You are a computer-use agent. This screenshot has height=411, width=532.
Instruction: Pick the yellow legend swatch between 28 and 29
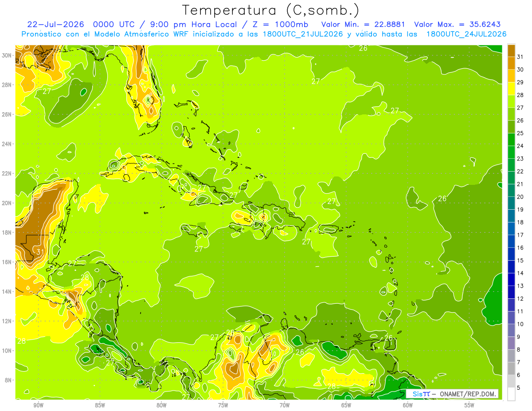511,88
